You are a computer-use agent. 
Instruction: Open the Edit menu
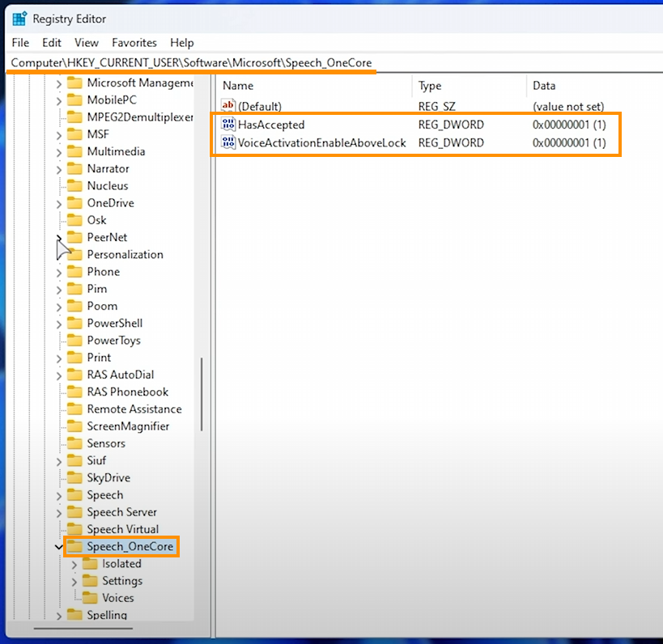click(x=52, y=43)
